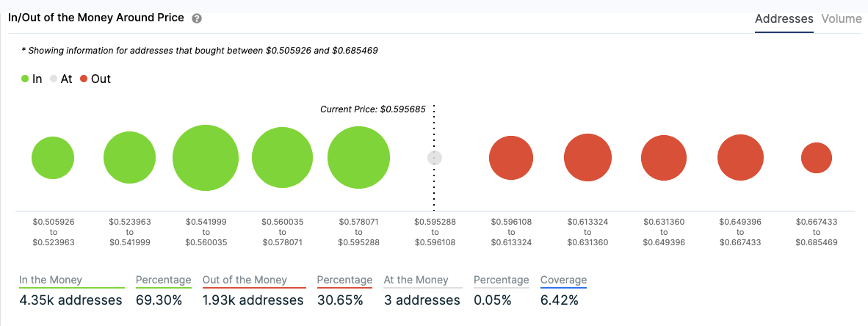
Task: Click the In the Money stat label
Action: click(51, 280)
